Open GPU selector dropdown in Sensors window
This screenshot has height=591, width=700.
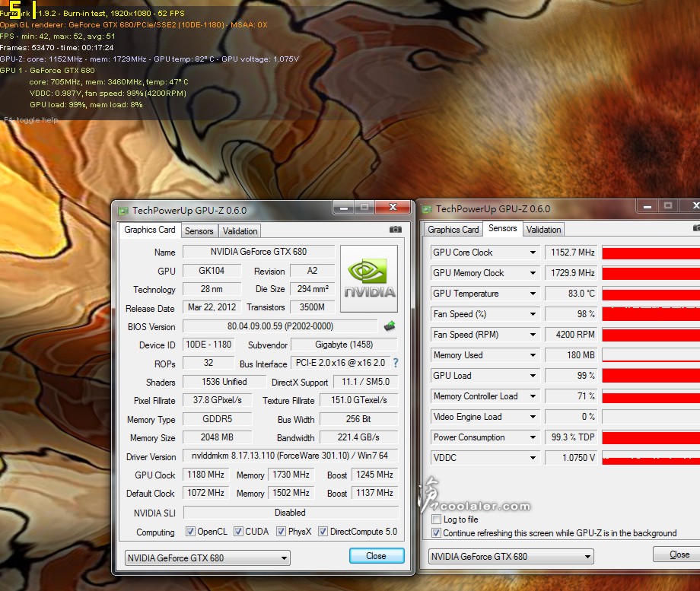pyautogui.click(x=511, y=557)
